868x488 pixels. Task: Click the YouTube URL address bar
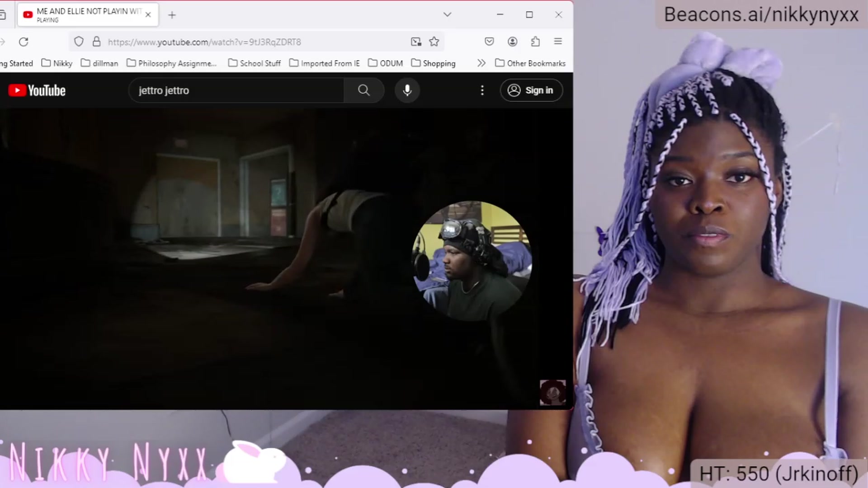pyautogui.click(x=255, y=42)
